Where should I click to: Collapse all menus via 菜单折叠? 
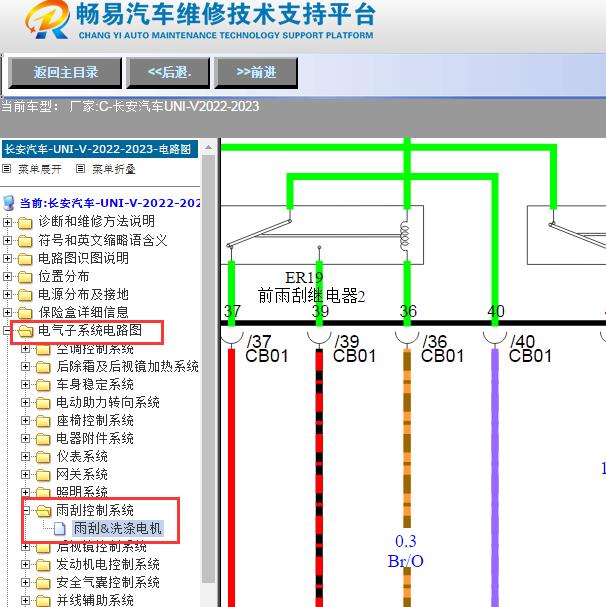coord(113,169)
